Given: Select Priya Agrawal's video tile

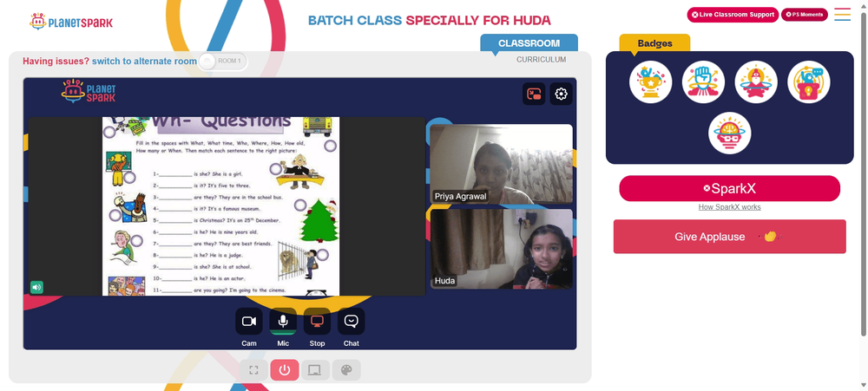Looking at the screenshot, I should point(502,164).
